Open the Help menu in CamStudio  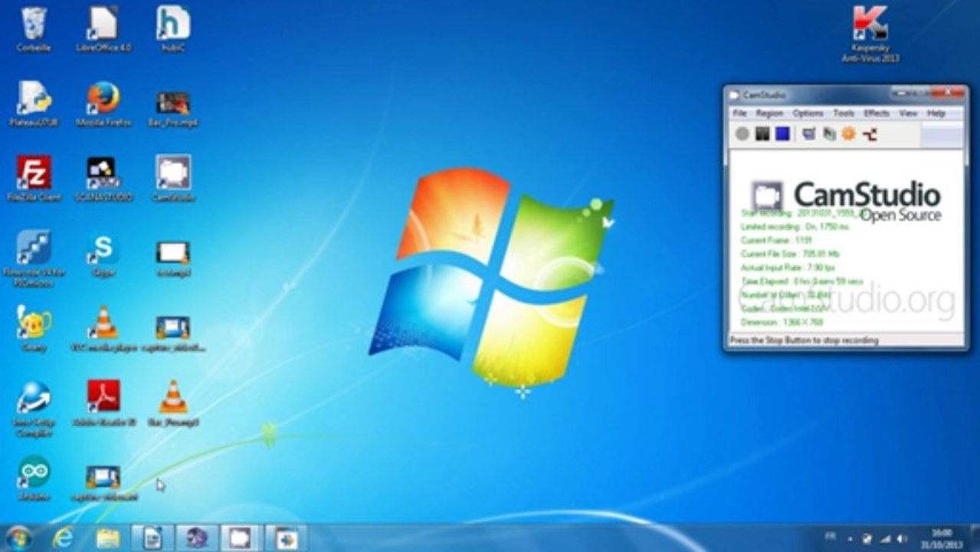point(936,113)
